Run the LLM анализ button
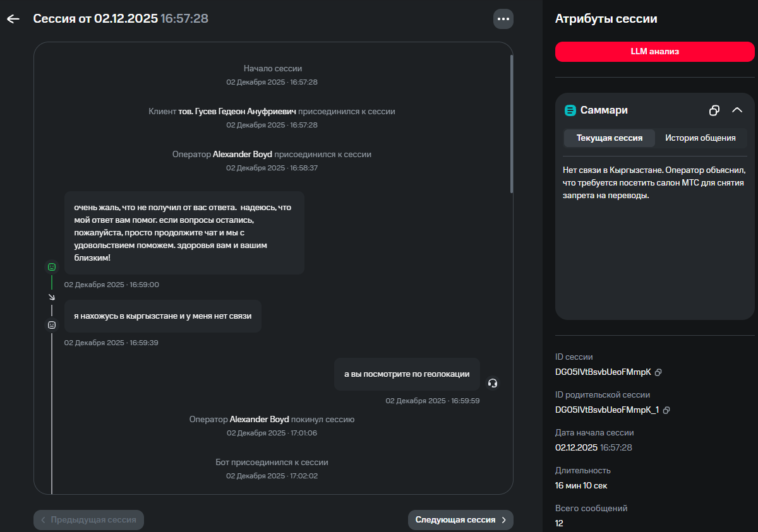 (655, 52)
